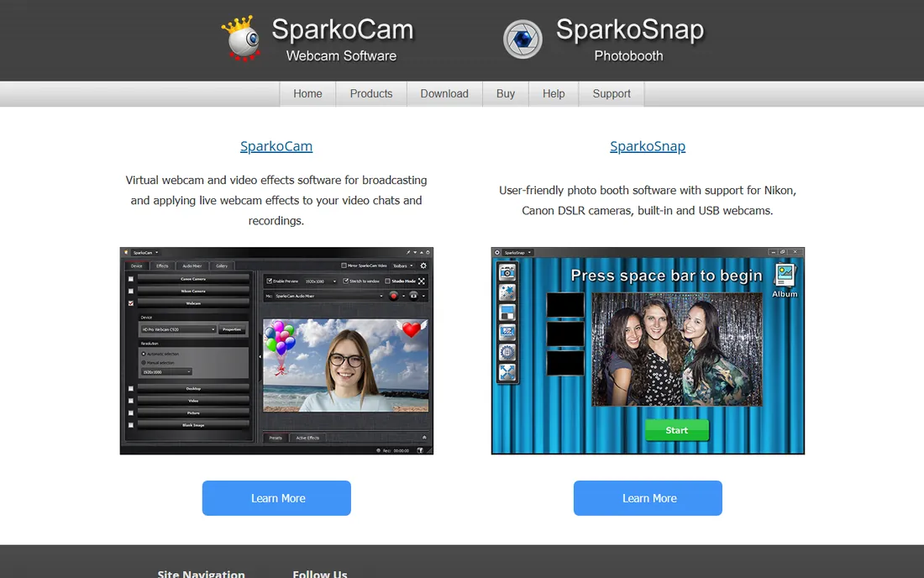Tick the Nikon Camera checkbox

(x=131, y=291)
